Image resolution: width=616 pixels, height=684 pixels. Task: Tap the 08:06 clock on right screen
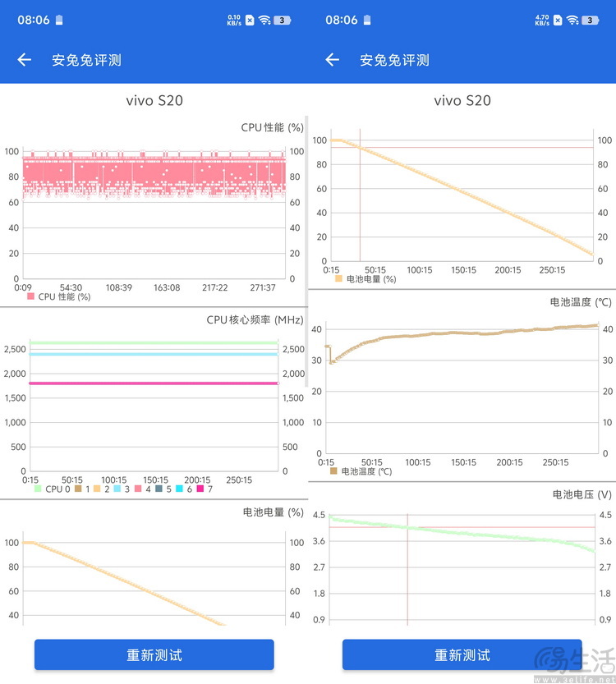(342, 20)
